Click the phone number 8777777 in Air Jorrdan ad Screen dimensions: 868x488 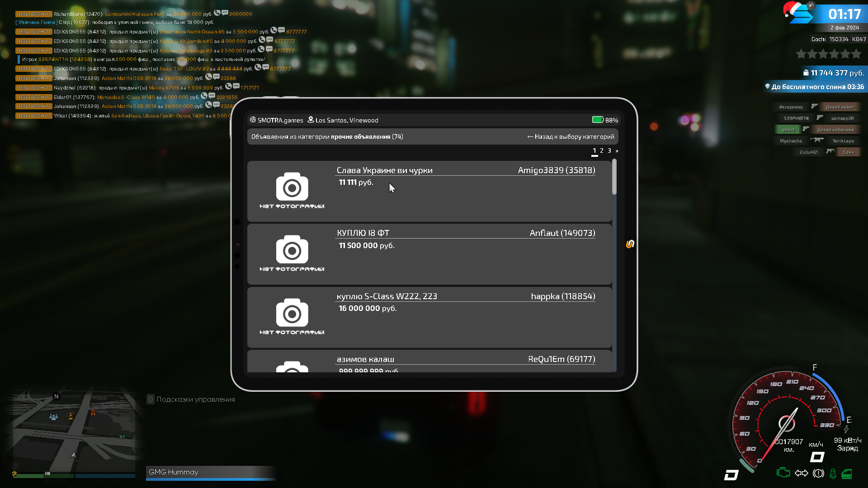[x=284, y=41]
